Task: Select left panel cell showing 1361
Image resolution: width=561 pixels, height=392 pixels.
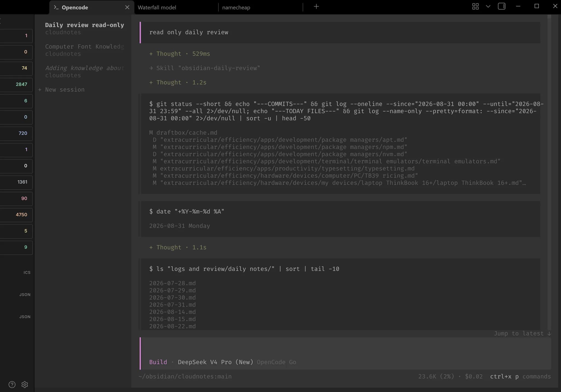Action: pyautogui.click(x=16, y=182)
